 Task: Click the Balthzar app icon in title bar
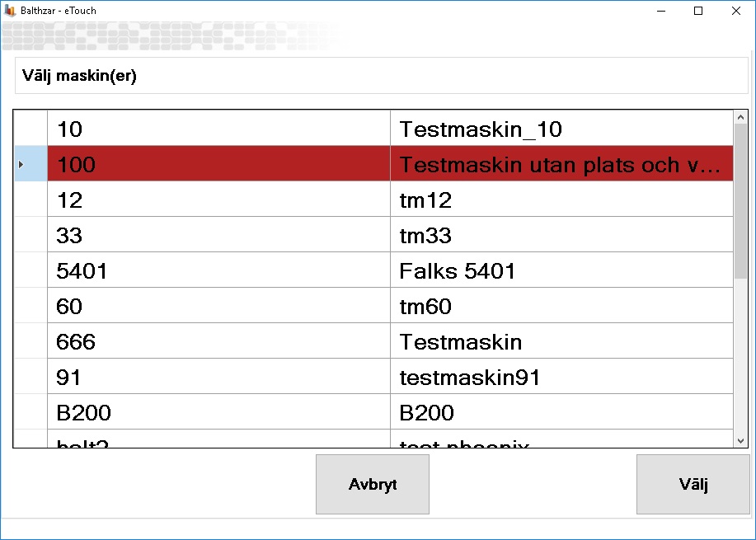pyautogui.click(x=10, y=11)
